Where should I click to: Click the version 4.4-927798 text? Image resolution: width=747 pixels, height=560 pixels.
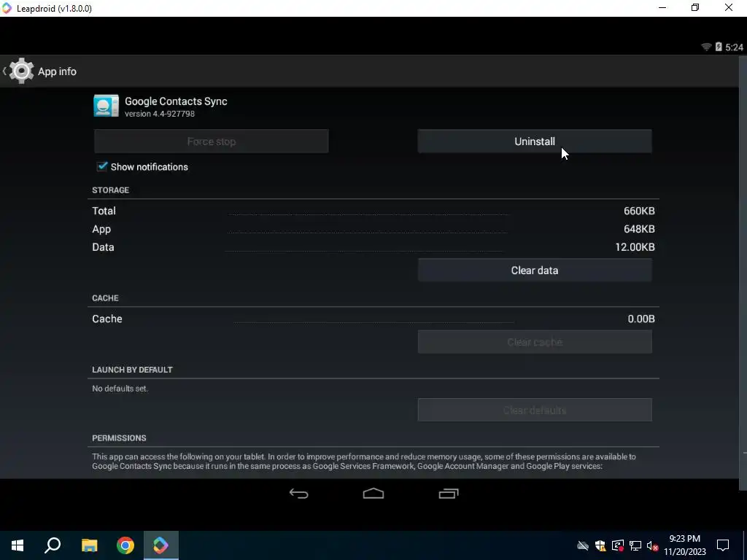coord(160,114)
